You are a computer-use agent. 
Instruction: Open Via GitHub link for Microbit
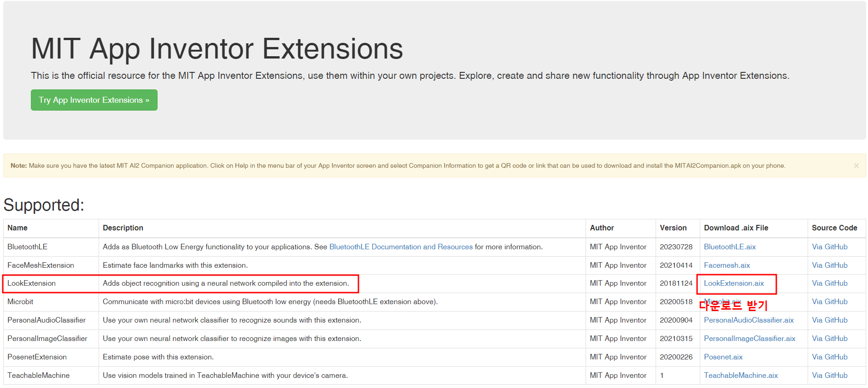830,302
